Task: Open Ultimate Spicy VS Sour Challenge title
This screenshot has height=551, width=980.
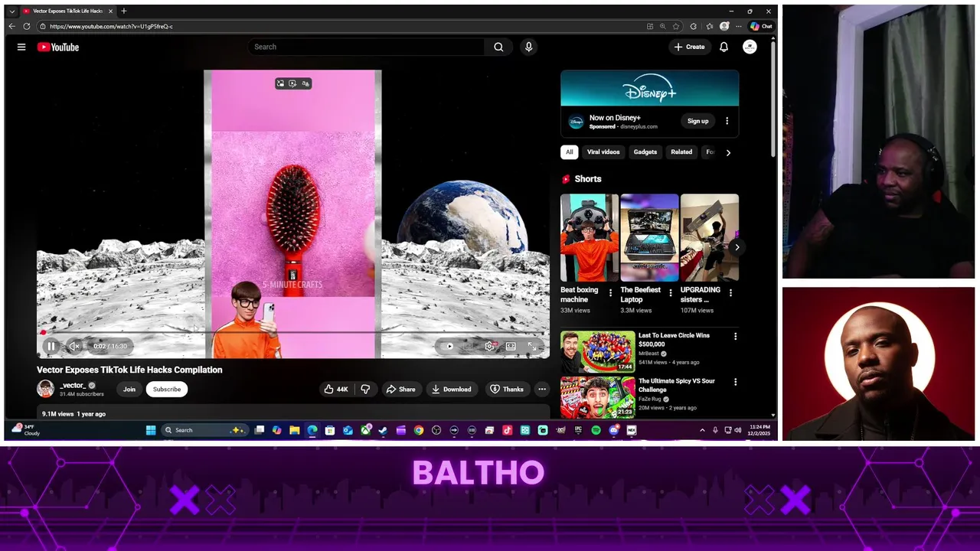Action: (677, 385)
